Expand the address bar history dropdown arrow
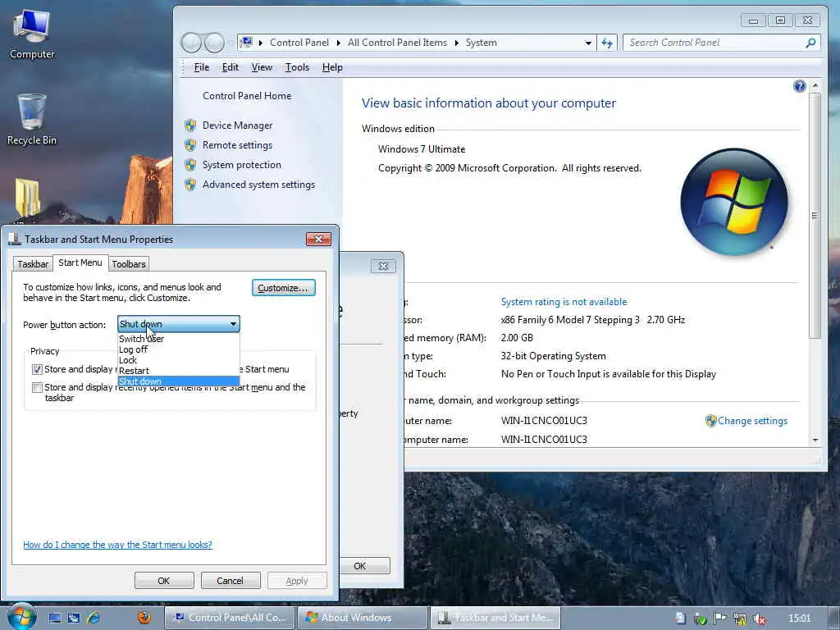This screenshot has height=630, width=840. click(x=587, y=43)
